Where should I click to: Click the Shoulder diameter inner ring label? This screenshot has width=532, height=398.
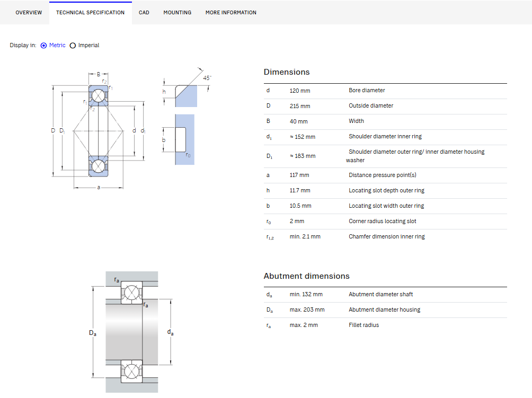tap(385, 136)
